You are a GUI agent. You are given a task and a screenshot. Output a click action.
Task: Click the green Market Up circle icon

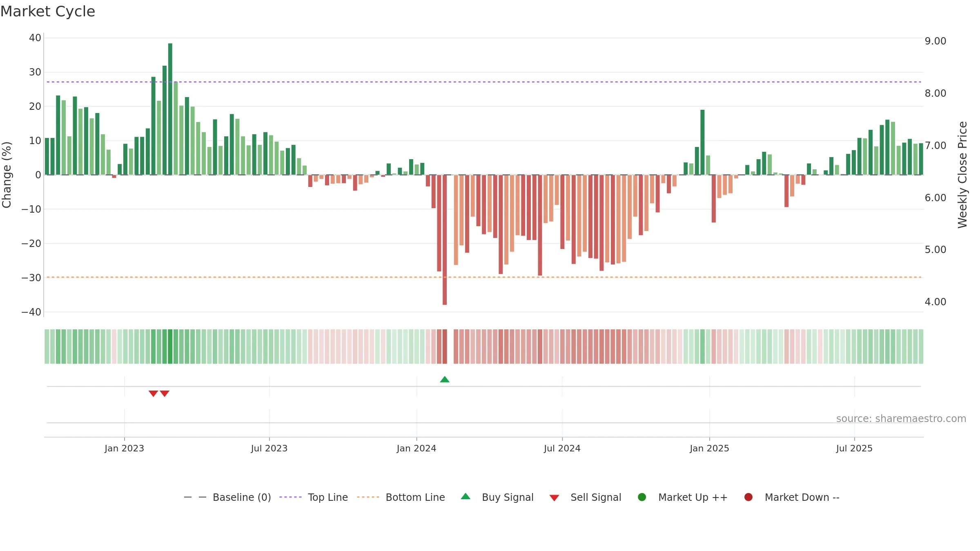pyautogui.click(x=642, y=497)
